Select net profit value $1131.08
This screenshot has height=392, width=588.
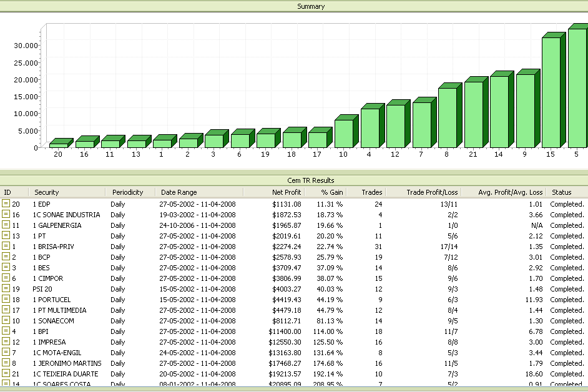287,204
